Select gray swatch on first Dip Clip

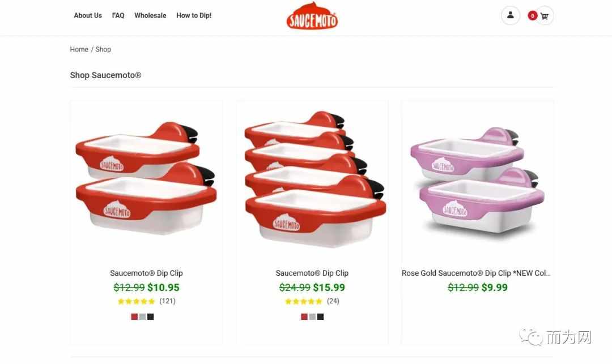(x=142, y=317)
